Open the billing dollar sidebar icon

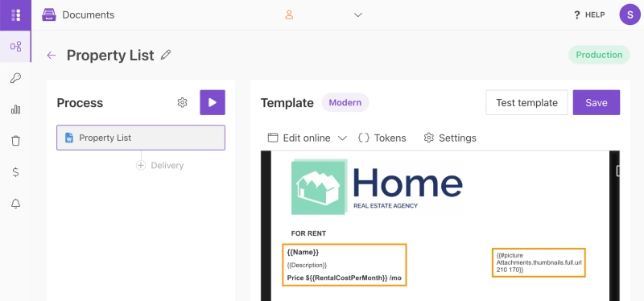15,172
